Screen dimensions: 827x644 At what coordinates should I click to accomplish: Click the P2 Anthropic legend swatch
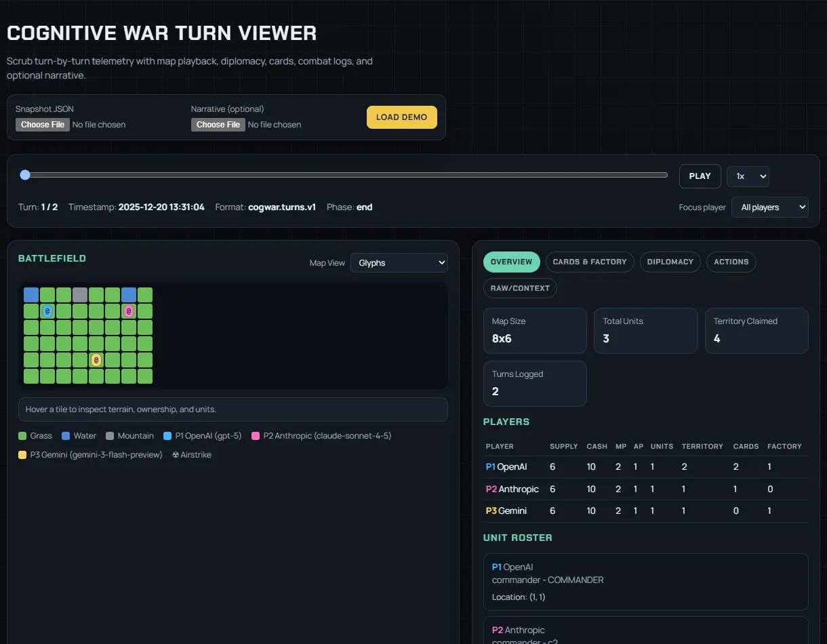pos(256,436)
